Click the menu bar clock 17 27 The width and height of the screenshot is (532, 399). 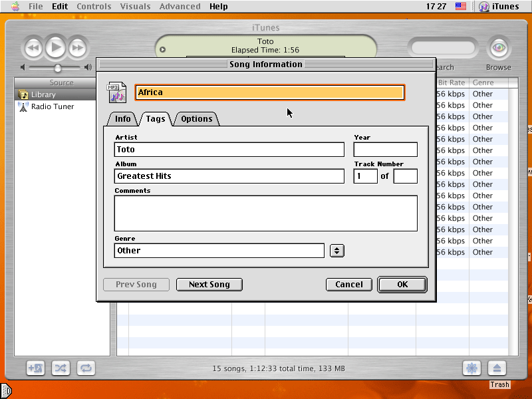436,7
